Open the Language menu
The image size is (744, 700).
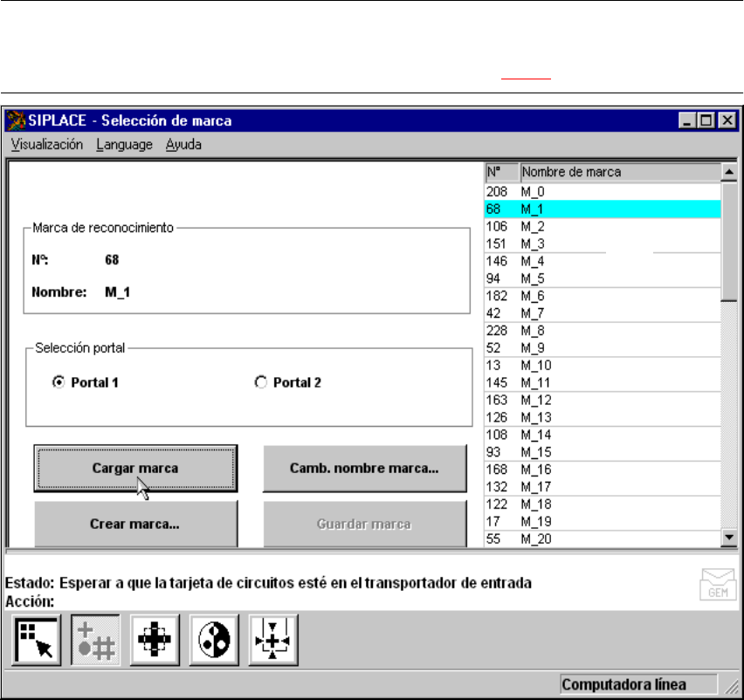pos(124,145)
